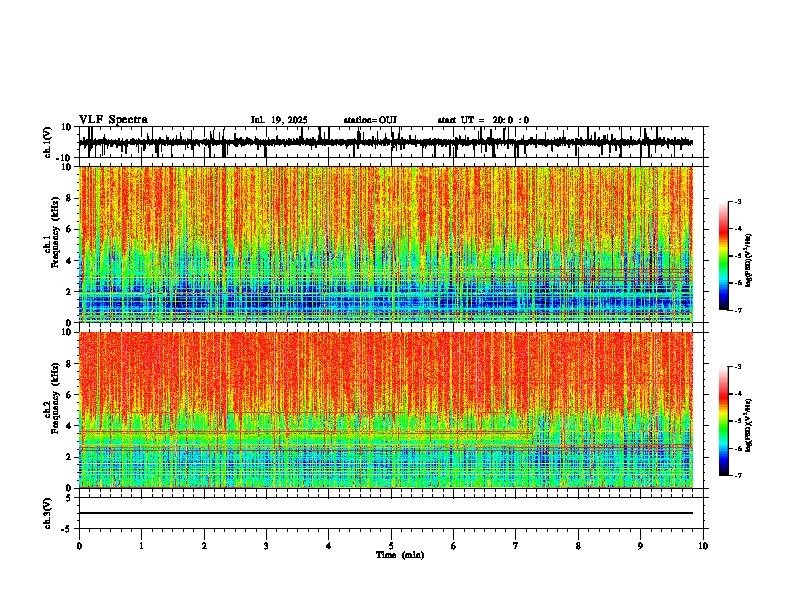Click the ch.1 spectrogram color scale bar

tap(724, 256)
